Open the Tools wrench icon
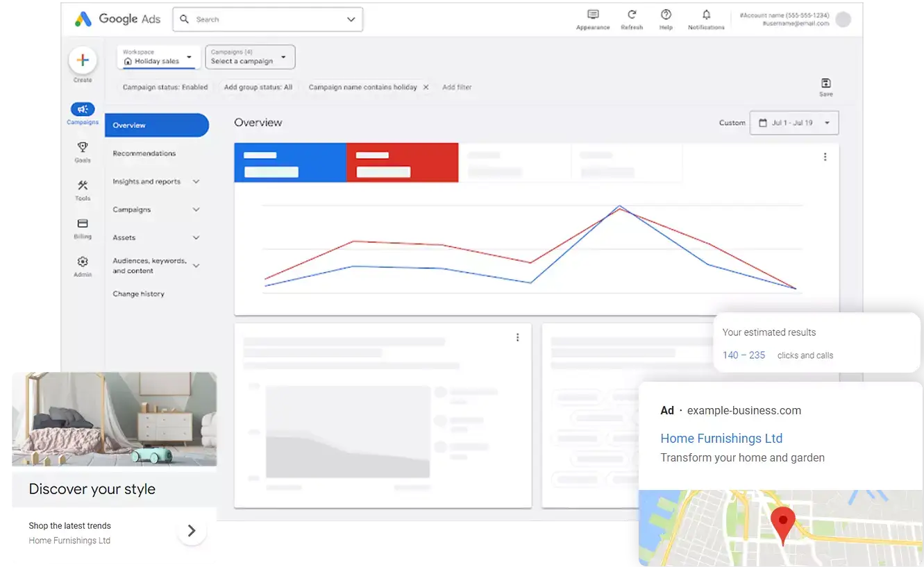This screenshot has height=567, width=924. pos(83,185)
